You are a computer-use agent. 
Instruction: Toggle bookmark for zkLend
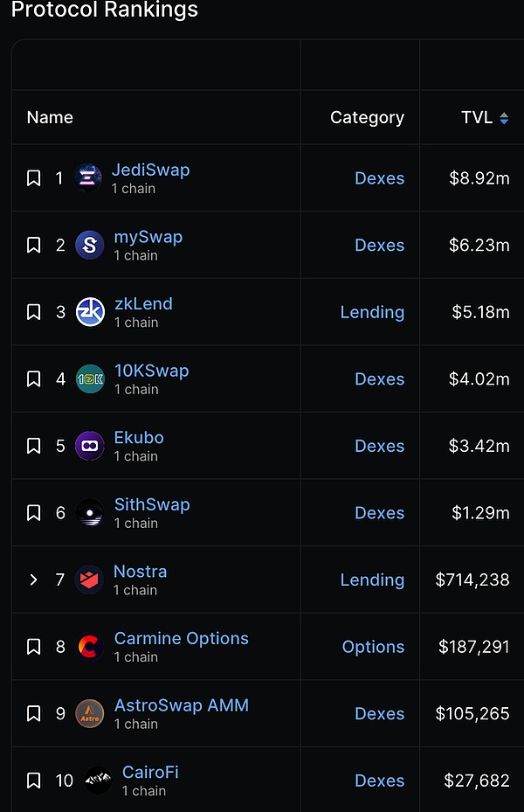coord(33,312)
